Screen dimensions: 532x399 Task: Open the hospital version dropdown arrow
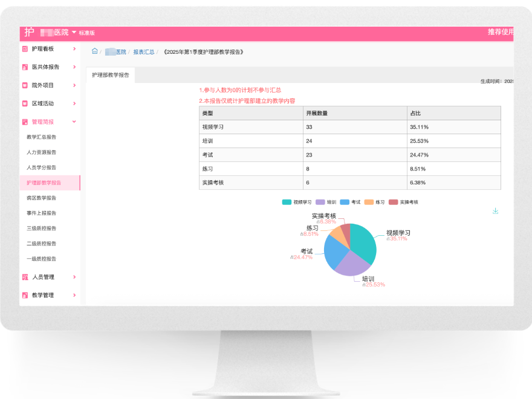(x=74, y=32)
